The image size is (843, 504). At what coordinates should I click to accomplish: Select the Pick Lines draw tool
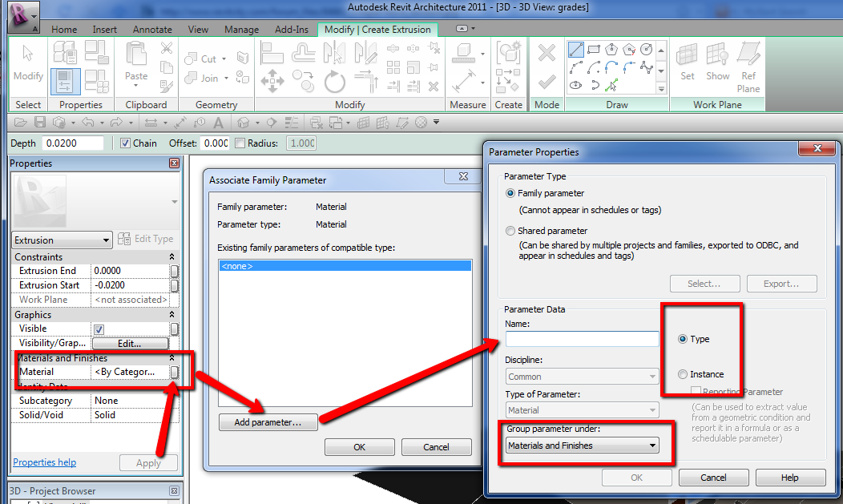click(611, 85)
